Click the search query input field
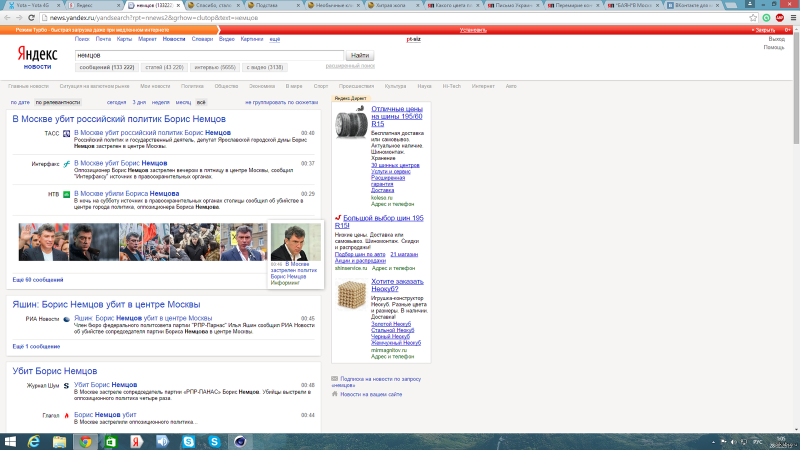Screen dimensions: 800x450 pos(210,54)
